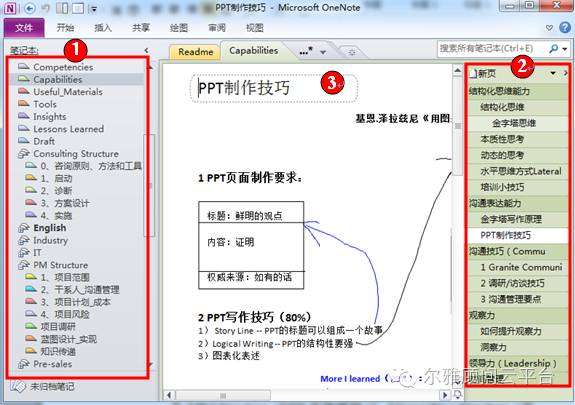Minimize the ribbon with the heart-shaped caret
Viewport: 575px width, 405px height.
tap(549, 28)
